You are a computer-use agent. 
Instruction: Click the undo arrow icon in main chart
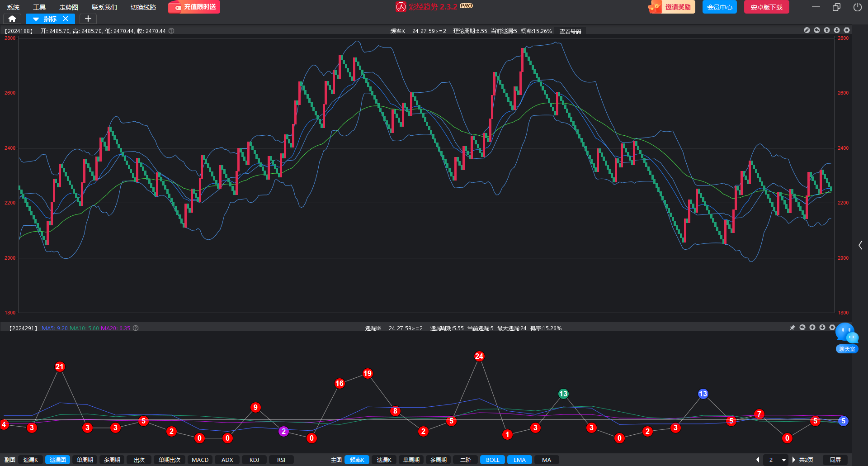817,30
